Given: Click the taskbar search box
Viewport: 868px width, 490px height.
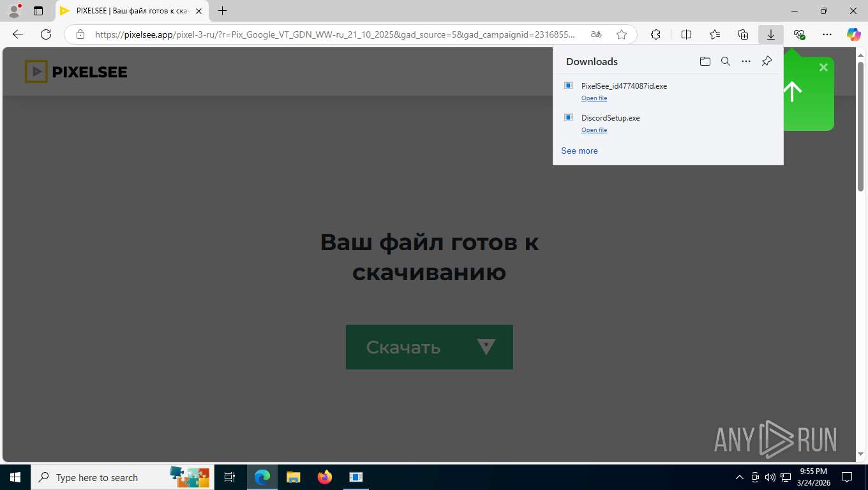Looking at the screenshot, I should click(x=123, y=477).
